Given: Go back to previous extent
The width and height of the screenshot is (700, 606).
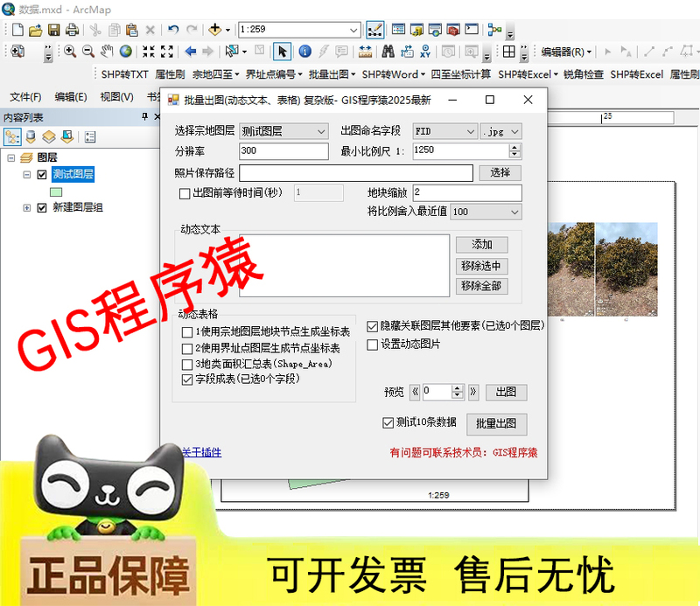Looking at the screenshot, I should tap(191, 52).
